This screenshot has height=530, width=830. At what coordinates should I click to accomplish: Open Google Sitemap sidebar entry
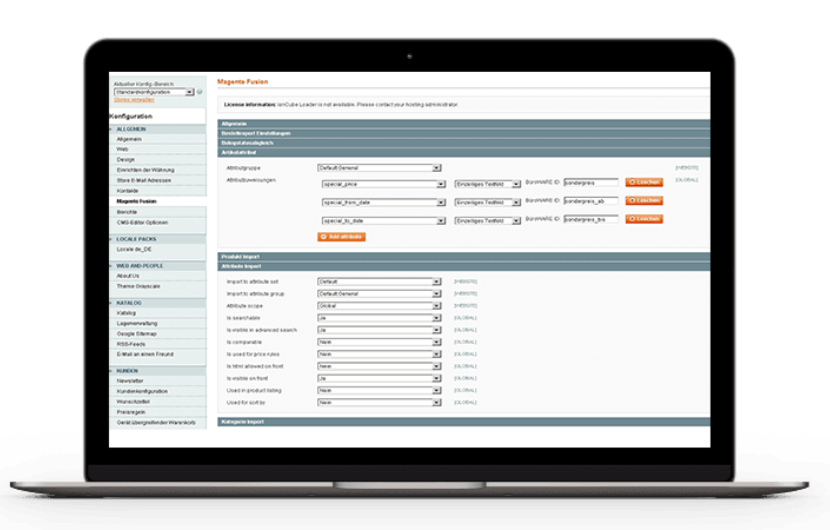pos(137,334)
